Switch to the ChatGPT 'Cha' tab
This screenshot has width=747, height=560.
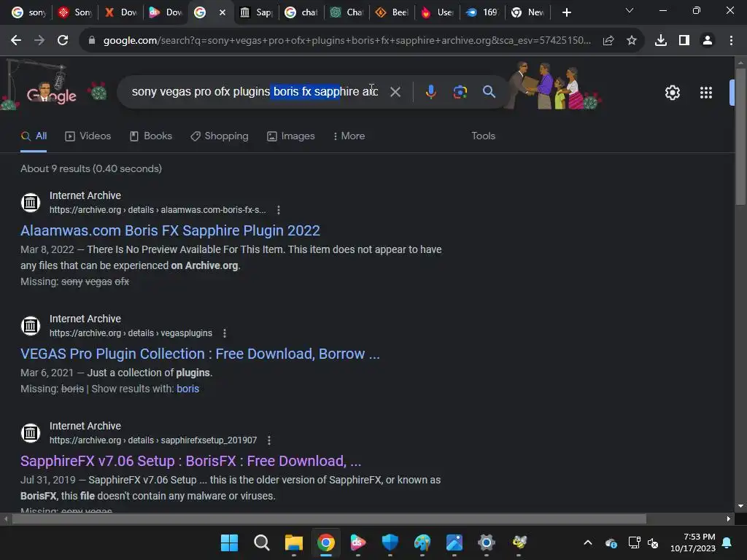click(347, 12)
